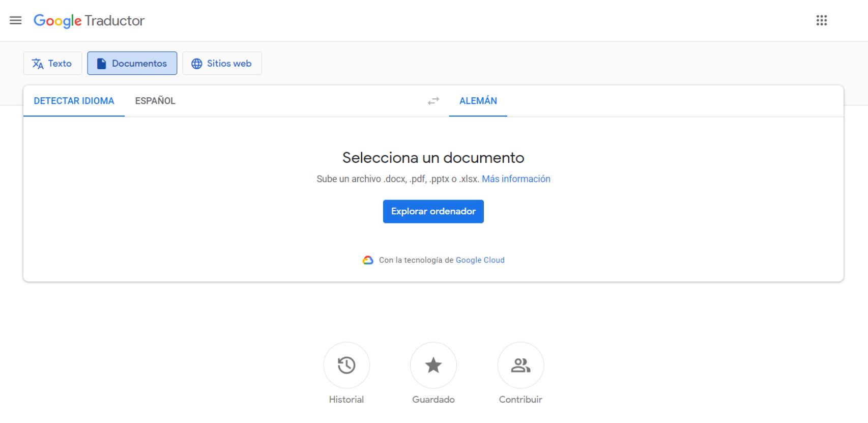Click the Selecciona un documento heading
This screenshot has height=423, width=868.
(433, 157)
